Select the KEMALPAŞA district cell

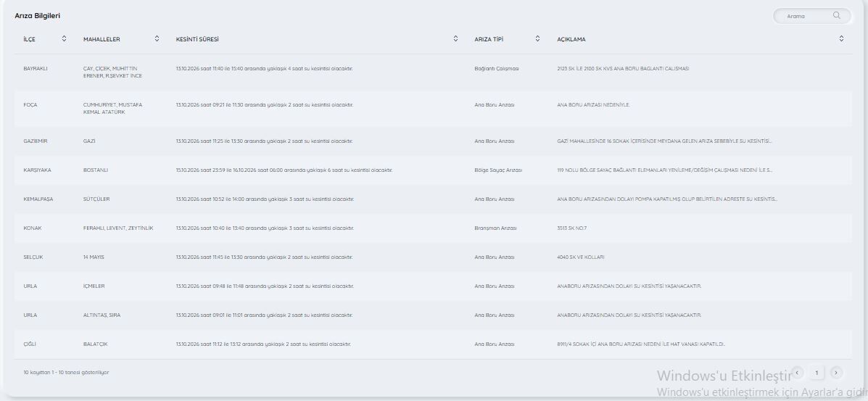pyautogui.click(x=38, y=199)
